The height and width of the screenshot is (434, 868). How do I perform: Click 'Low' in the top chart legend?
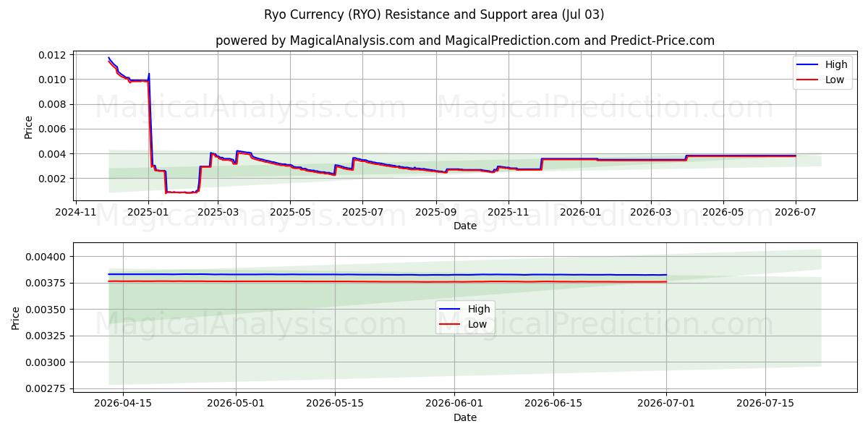point(835,80)
